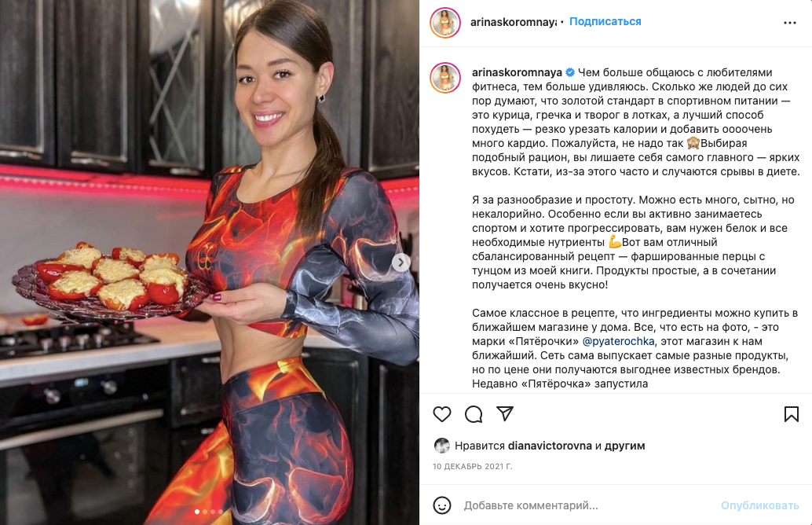Open the post date 10 декабрь 2021
Image resolution: width=812 pixels, height=525 pixels.
coord(472,466)
